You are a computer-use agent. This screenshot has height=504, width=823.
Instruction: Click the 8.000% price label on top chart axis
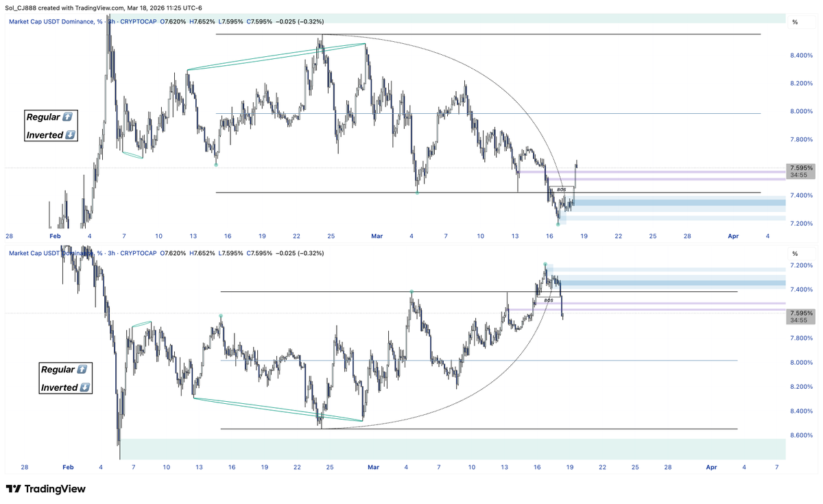(x=802, y=112)
